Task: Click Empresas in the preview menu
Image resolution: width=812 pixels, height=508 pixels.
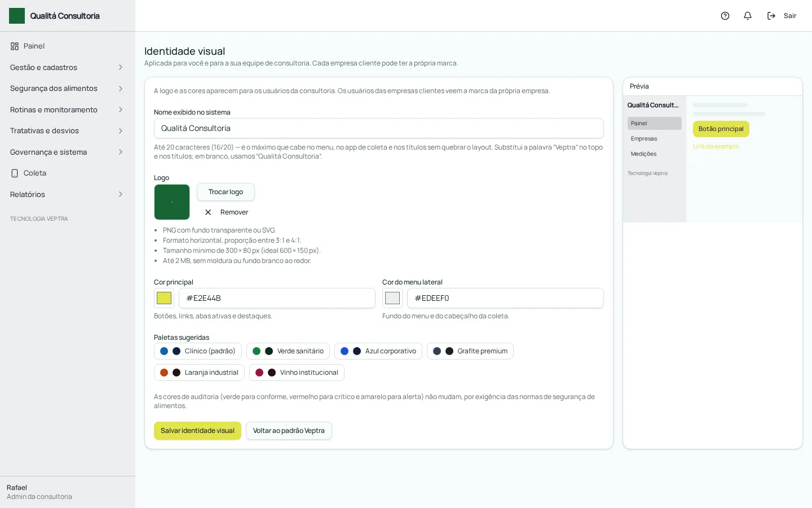Action: click(x=655, y=138)
